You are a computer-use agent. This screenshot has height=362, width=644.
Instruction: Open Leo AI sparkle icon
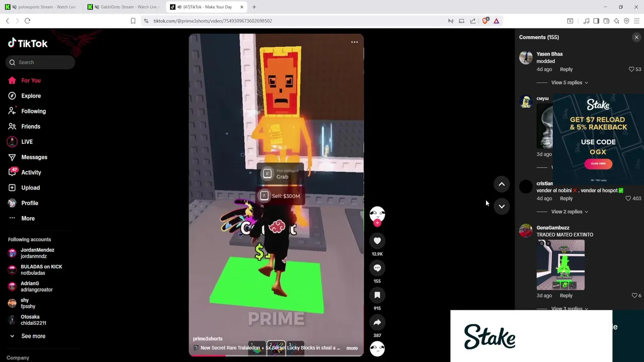(616, 21)
